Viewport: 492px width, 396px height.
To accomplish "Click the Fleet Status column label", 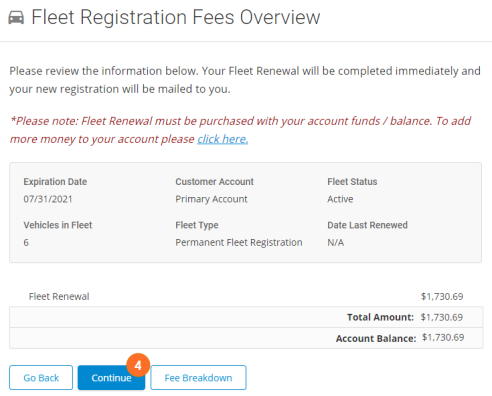I will [352, 182].
